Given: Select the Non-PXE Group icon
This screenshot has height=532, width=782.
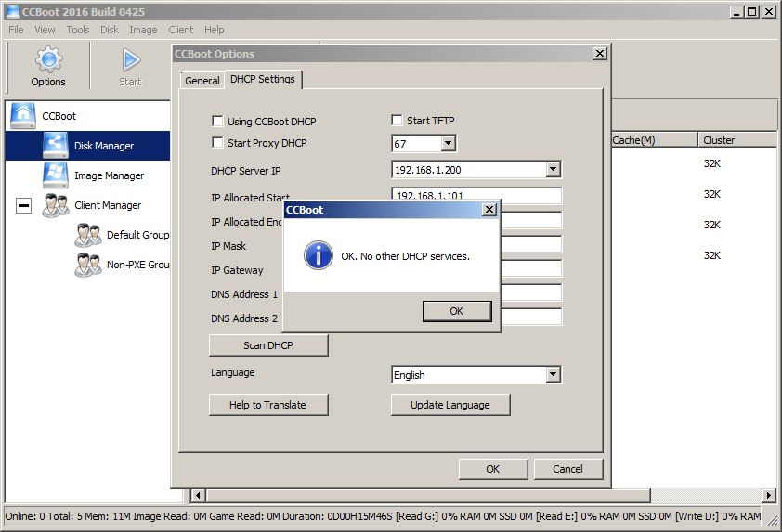Looking at the screenshot, I should pos(88,265).
